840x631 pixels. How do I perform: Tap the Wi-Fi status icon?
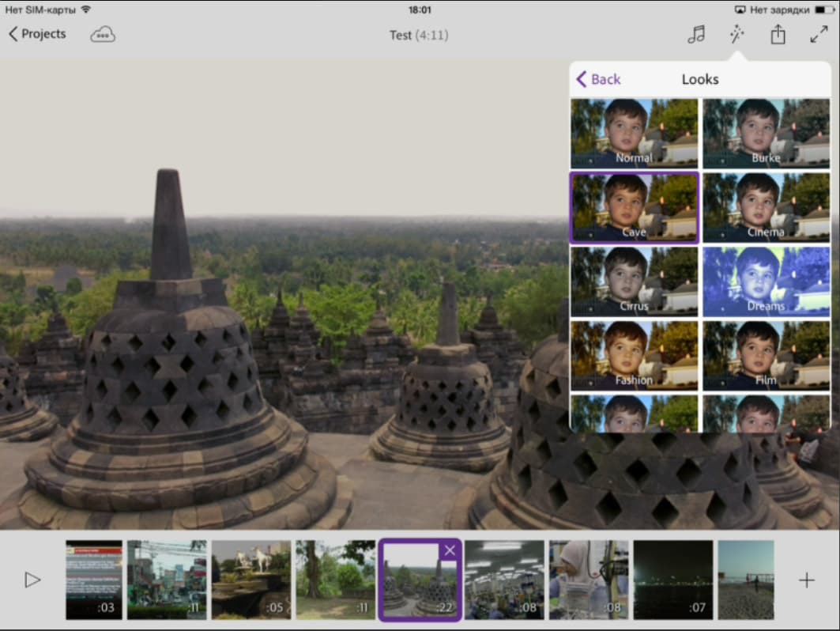pyautogui.click(x=85, y=9)
